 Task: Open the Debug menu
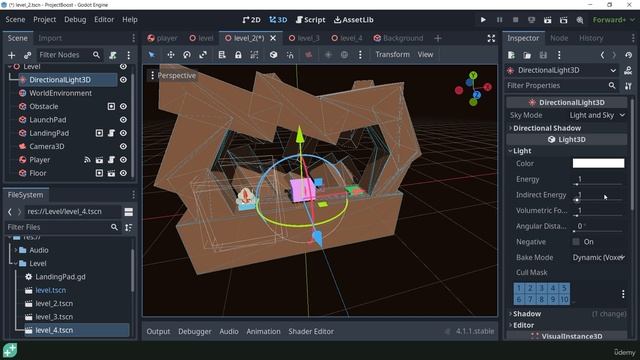(x=75, y=20)
